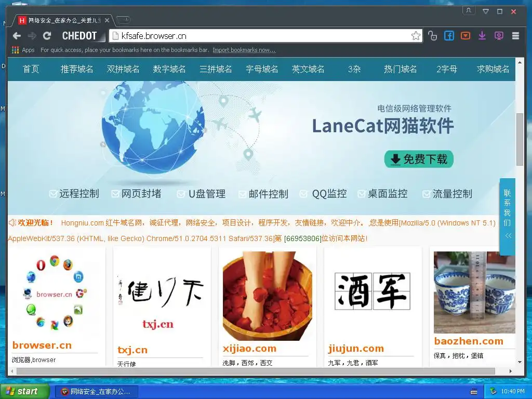
Task: Open the 三拼域名 navigation item
Action: pos(216,69)
